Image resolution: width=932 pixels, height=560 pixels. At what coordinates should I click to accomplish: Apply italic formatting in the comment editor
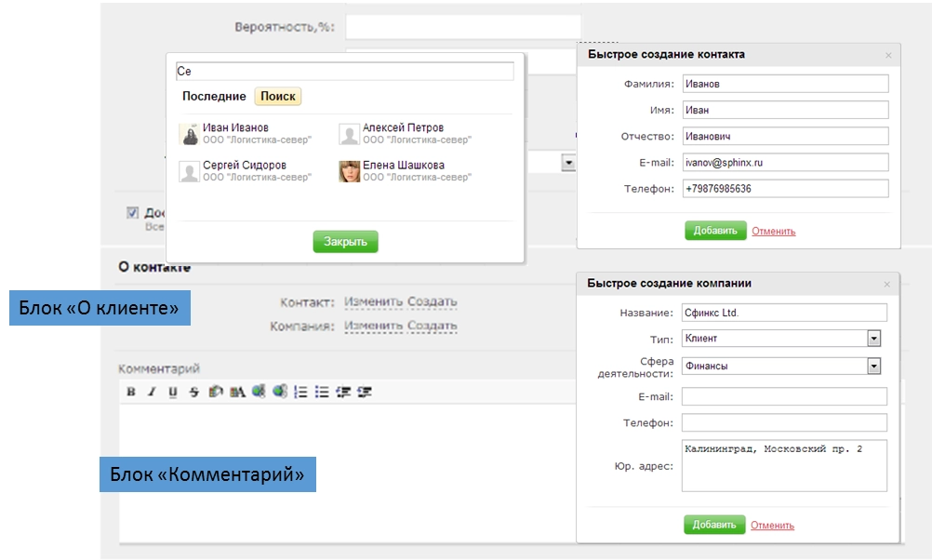click(x=152, y=393)
